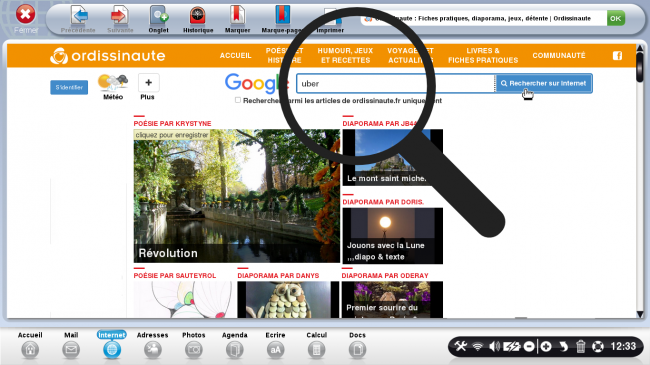650x365 pixels.
Task: Open the COMMUNAUTÉ menu
Action: coord(559,56)
